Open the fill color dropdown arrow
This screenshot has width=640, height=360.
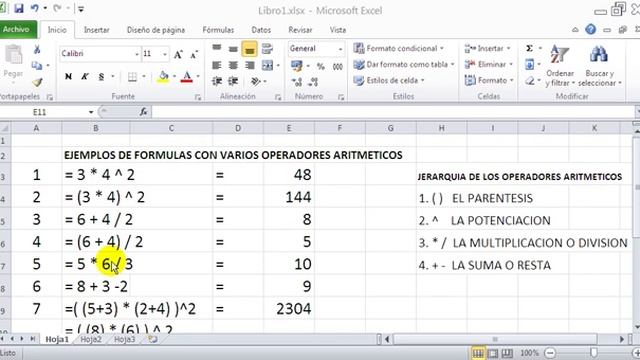pyautogui.click(x=174, y=76)
